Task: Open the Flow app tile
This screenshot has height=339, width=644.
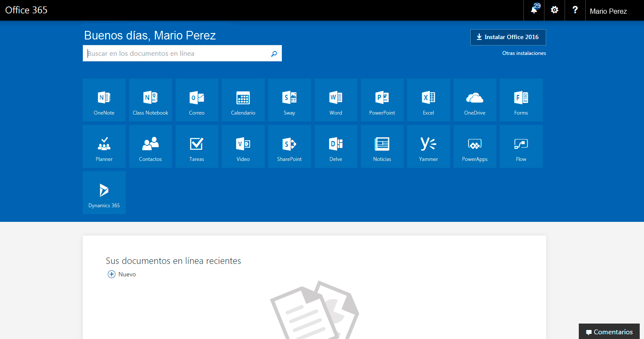Action: click(x=521, y=146)
